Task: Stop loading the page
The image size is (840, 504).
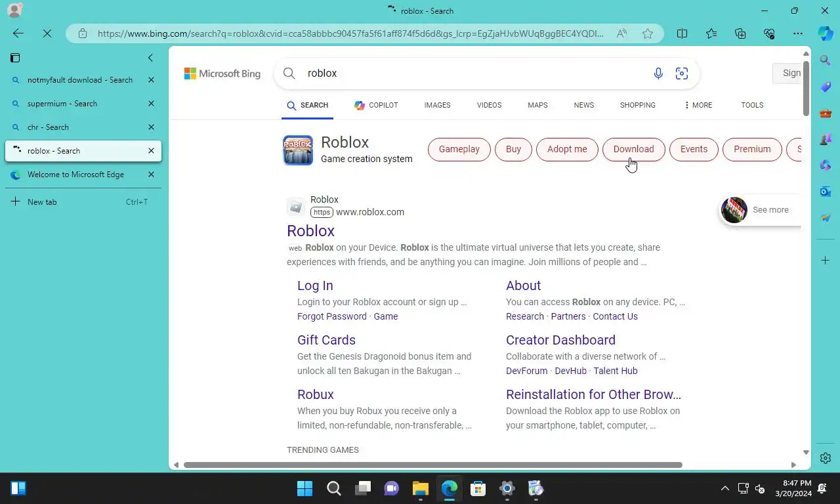Action: (x=47, y=33)
